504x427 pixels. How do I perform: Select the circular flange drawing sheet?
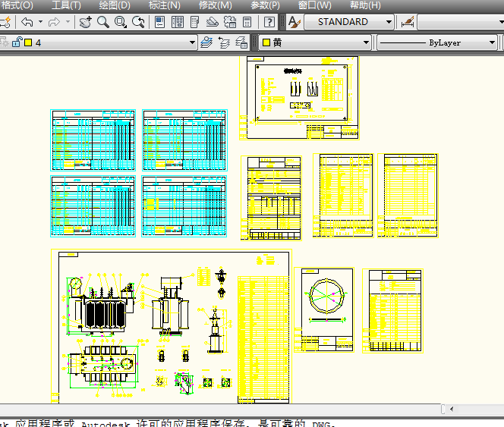tap(324, 309)
